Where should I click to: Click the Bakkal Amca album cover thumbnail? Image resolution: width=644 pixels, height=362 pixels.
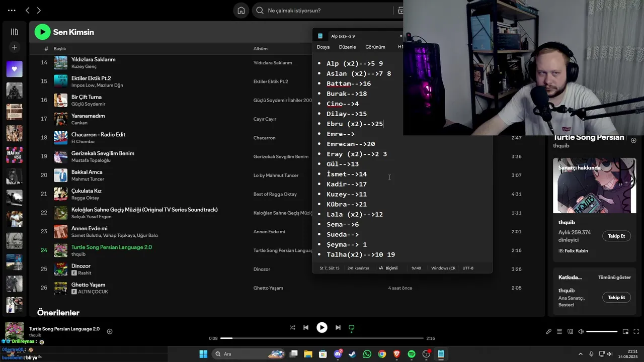tap(60, 175)
